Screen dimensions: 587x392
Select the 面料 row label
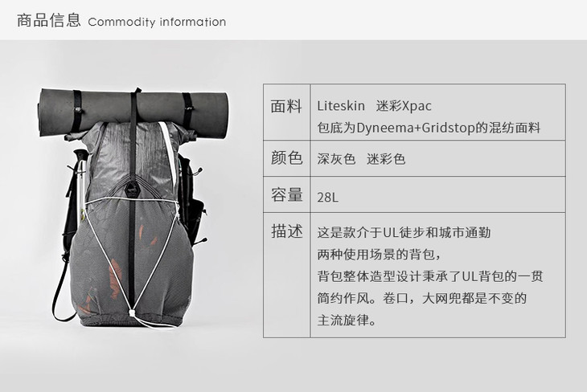tap(286, 106)
